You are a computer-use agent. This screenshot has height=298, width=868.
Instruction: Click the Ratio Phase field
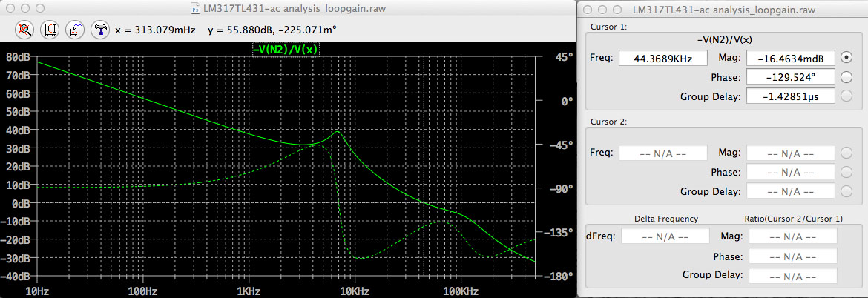[793, 256]
